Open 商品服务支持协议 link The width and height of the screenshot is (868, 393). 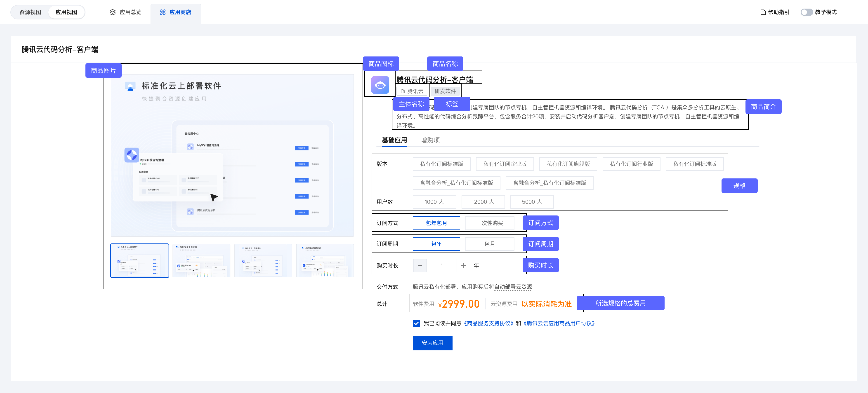click(x=488, y=323)
